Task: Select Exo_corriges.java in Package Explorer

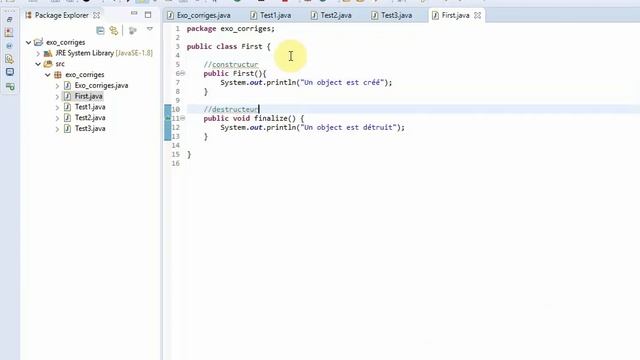Action: coord(101,85)
